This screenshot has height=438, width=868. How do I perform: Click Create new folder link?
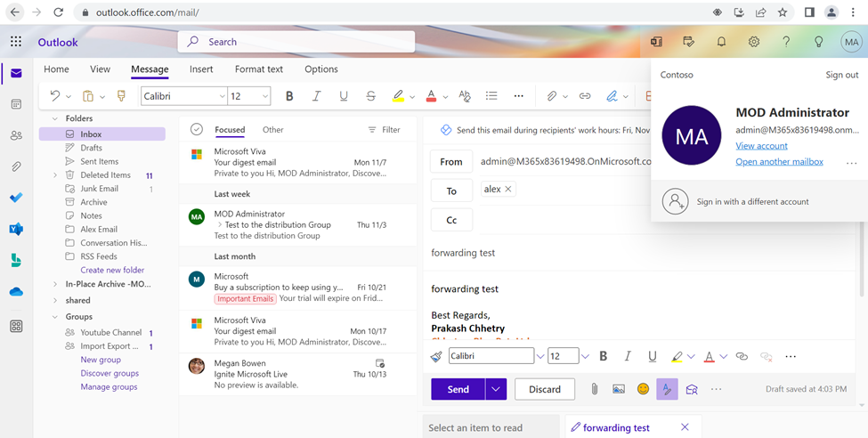pos(112,270)
